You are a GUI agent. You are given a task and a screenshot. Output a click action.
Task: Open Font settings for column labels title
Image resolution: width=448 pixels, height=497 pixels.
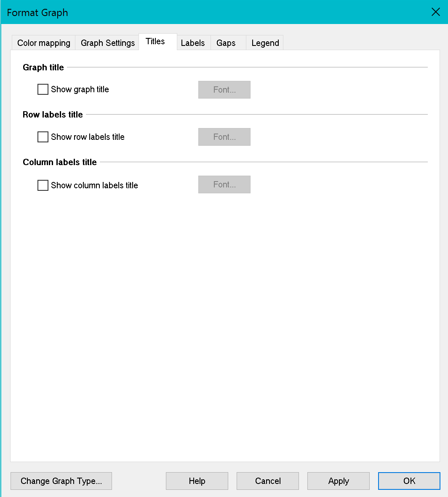coord(224,184)
